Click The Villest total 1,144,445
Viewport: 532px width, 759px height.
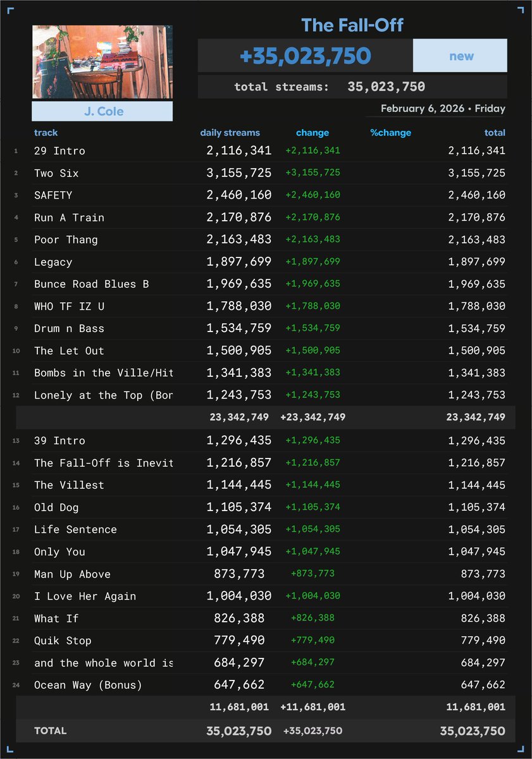tap(476, 485)
